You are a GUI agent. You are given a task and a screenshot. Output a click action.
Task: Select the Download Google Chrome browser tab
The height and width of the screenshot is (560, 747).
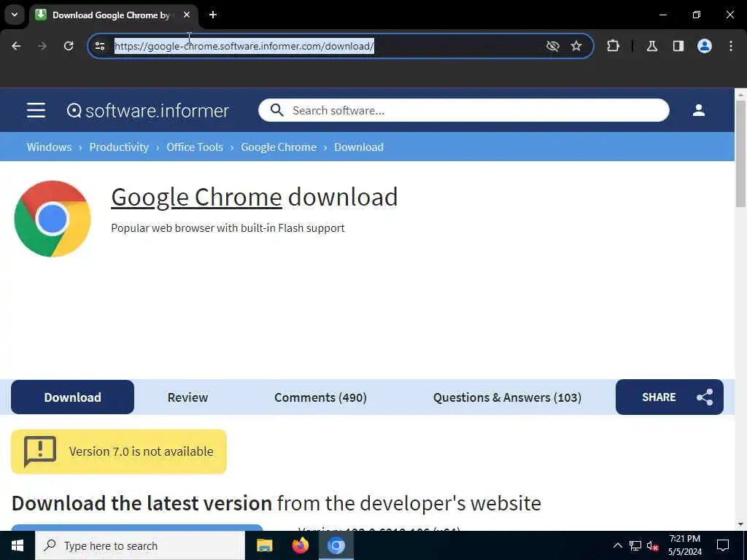point(113,15)
